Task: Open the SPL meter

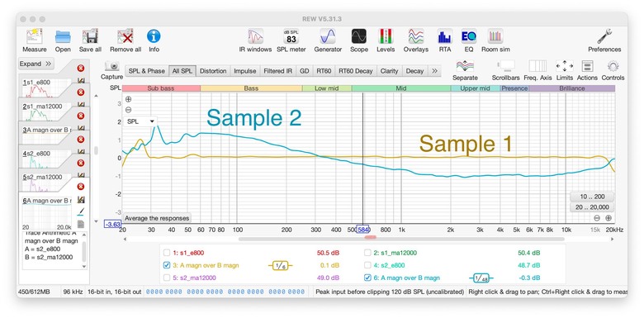Action: [x=291, y=36]
